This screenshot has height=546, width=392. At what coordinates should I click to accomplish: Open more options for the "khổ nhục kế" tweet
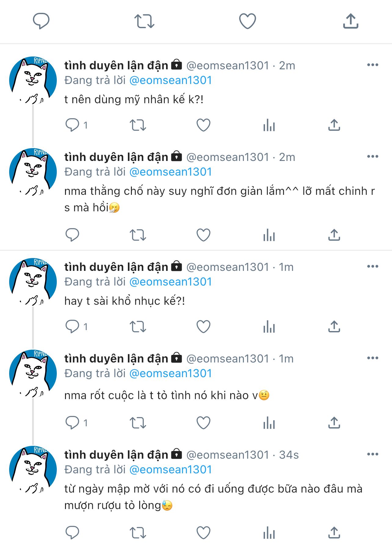372,267
